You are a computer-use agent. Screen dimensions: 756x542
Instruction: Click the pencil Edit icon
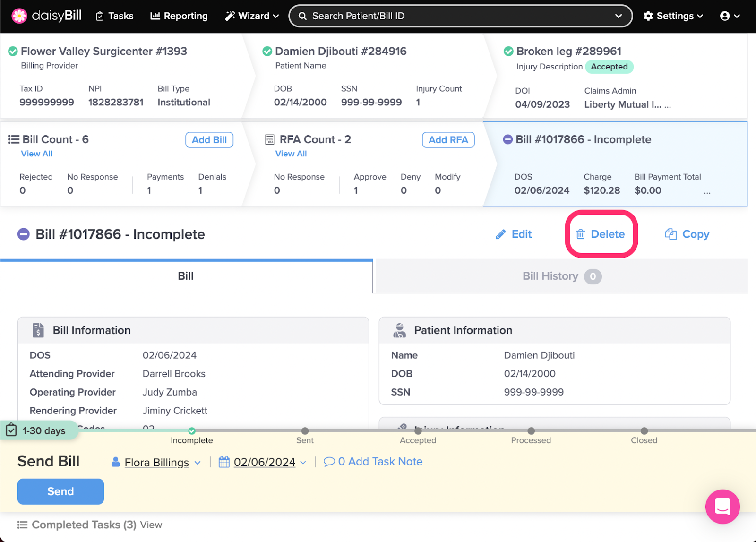click(x=500, y=234)
